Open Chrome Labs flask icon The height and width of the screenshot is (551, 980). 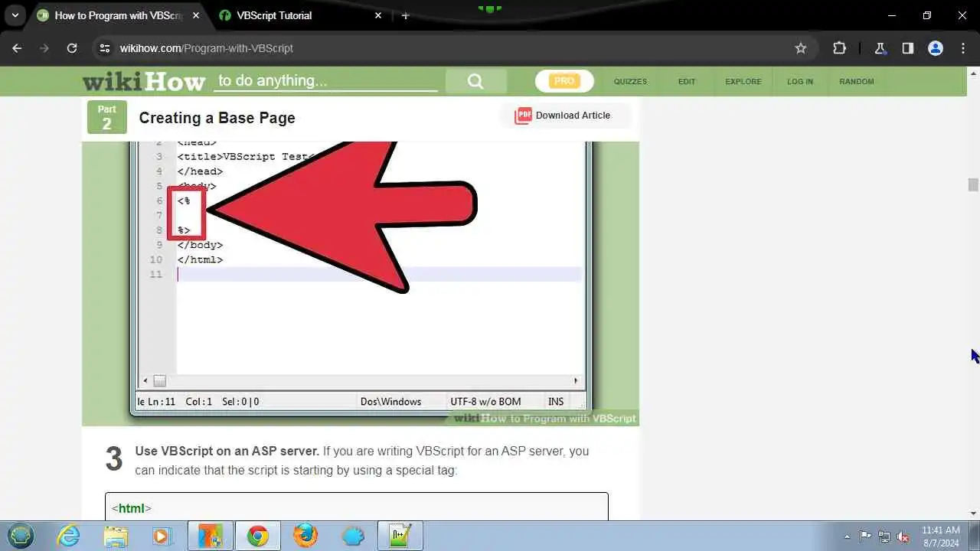coord(880,48)
